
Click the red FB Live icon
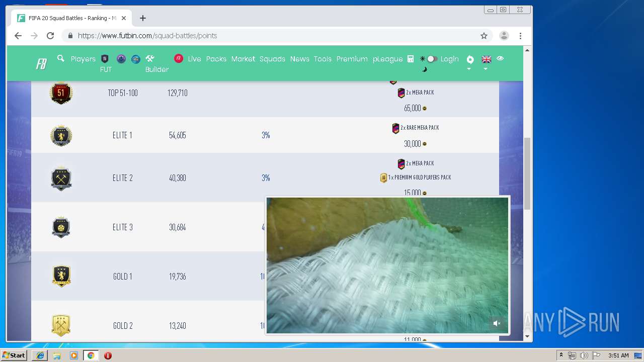(179, 59)
